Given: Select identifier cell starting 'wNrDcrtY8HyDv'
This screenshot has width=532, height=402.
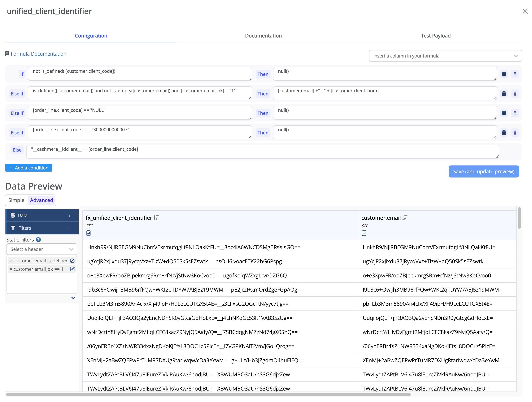Looking at the screenshot, I should click(220, 332).
